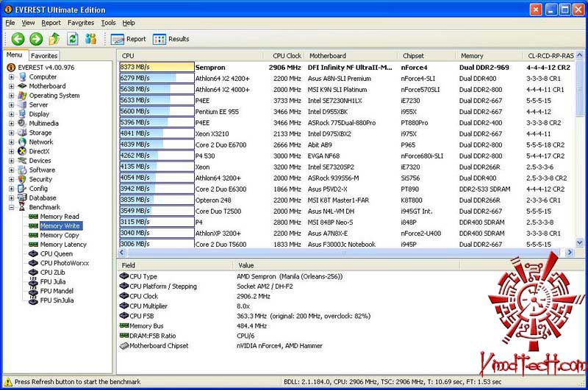
Task: Select the Memory Copy benchmark
Action: (x=60, y=235)
